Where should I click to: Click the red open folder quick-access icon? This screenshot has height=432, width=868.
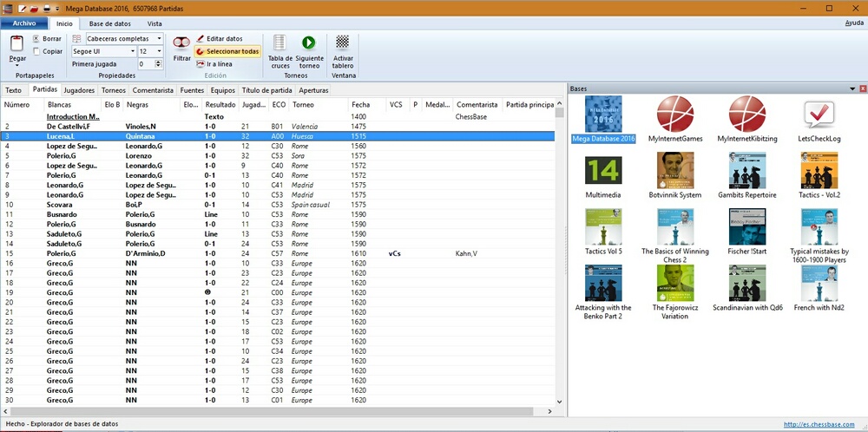click(x=35, y=9)
